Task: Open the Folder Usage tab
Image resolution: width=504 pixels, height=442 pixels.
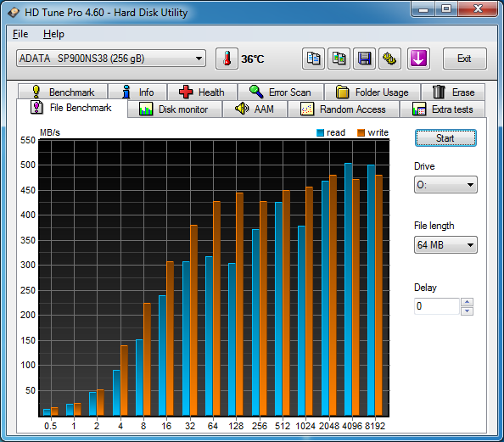Action: click(372, 92)
